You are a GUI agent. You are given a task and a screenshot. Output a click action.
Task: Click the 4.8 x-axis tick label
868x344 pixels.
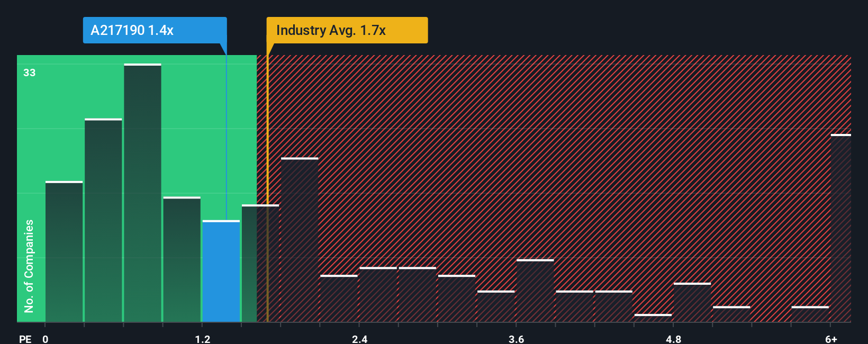[673, 339]
